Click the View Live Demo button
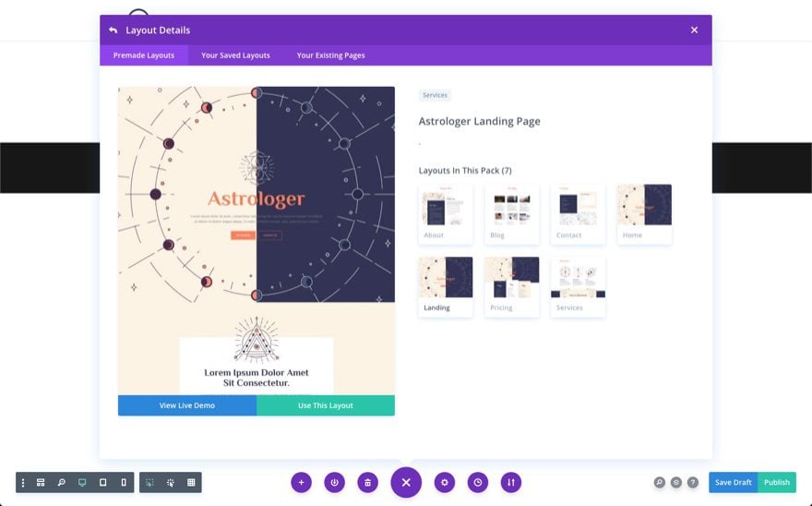The width and height of the screenshot is (812, 506). pos(187,405)
